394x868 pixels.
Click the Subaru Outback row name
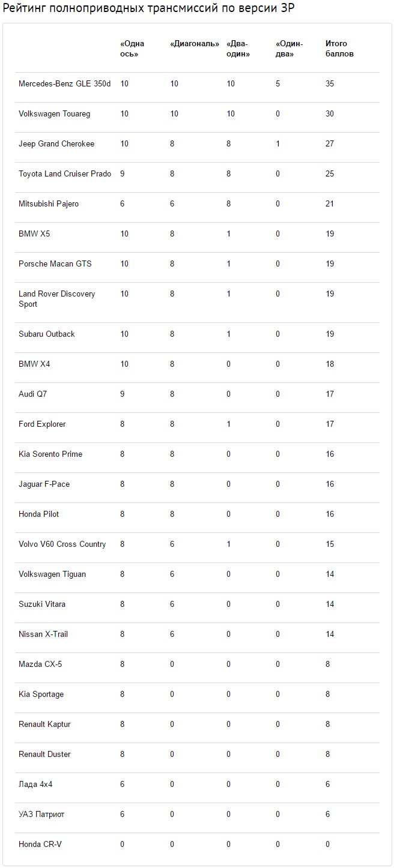pyautogui.click(x=47, y=334)
